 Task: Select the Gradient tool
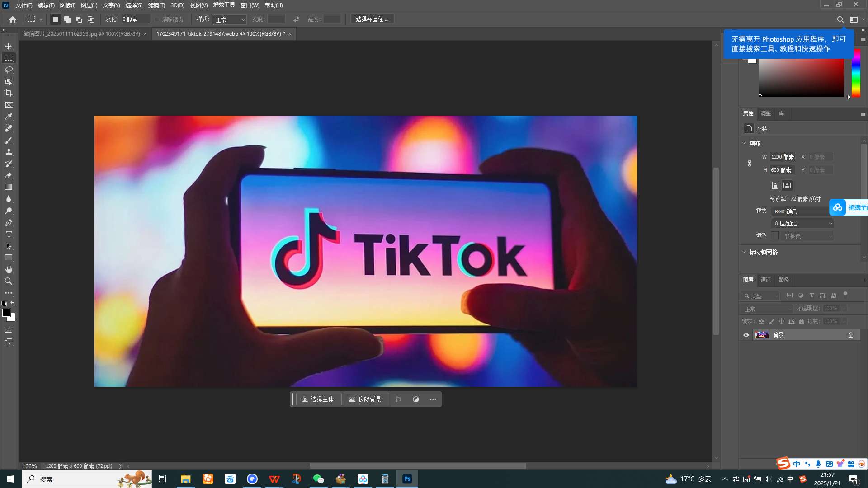click(x=9, y=187)
